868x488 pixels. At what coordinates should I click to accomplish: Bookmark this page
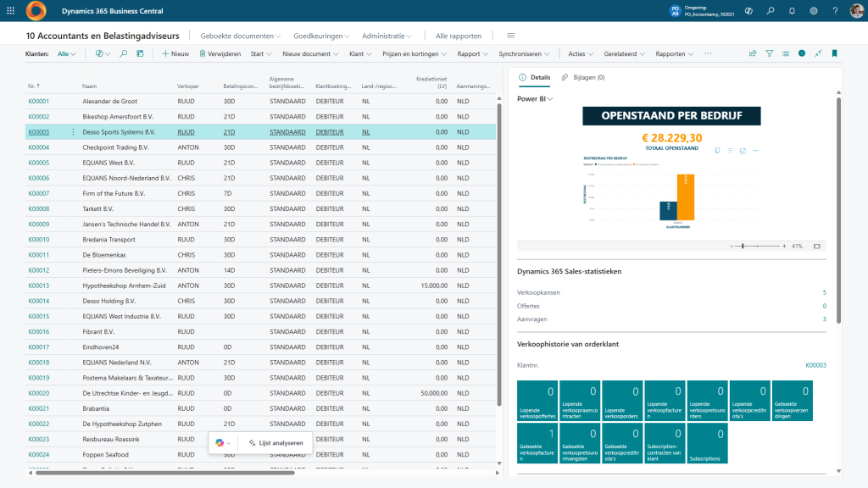tap(834, 53)
